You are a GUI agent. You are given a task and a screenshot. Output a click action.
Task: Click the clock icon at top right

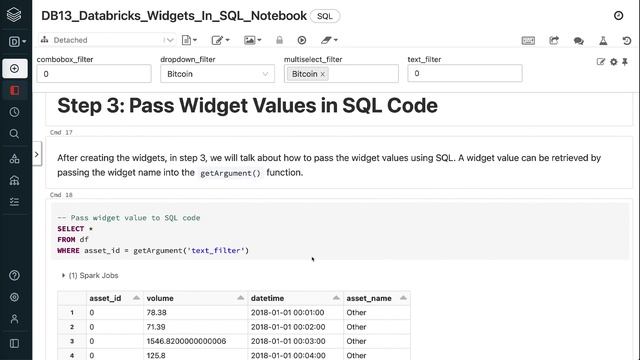[618, 16]
